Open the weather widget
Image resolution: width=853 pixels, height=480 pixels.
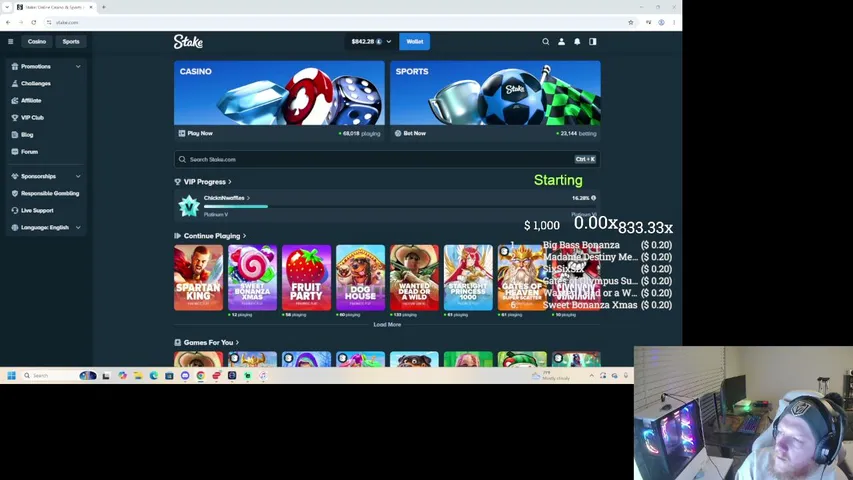(x=551, y=376)
